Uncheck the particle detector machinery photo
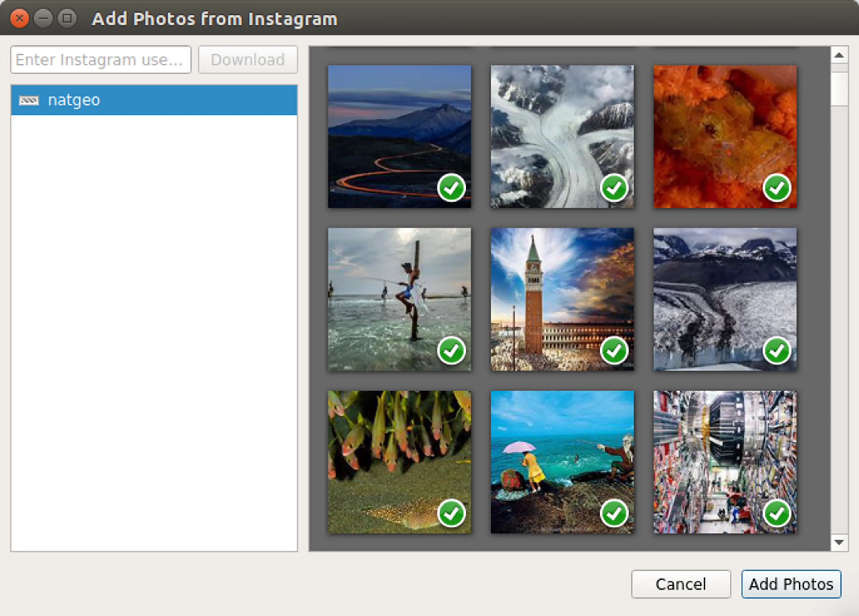This screenshot has width=859, height=616. tap(776, 514)
